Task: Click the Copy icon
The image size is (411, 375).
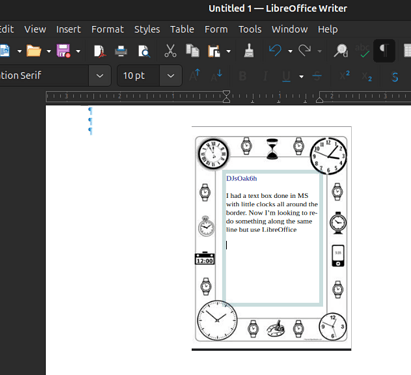Action: coord(192,51)
